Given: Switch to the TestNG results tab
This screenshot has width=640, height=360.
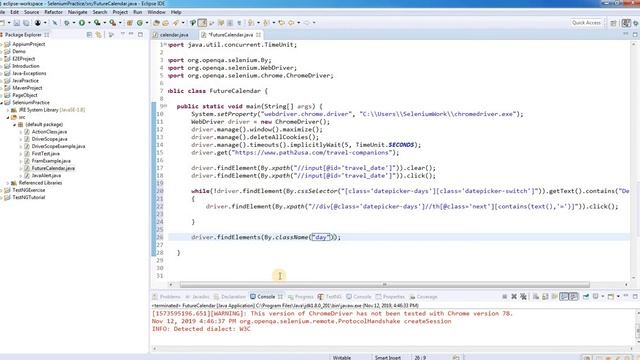Looking at the screenshot, I should (330, 297).
